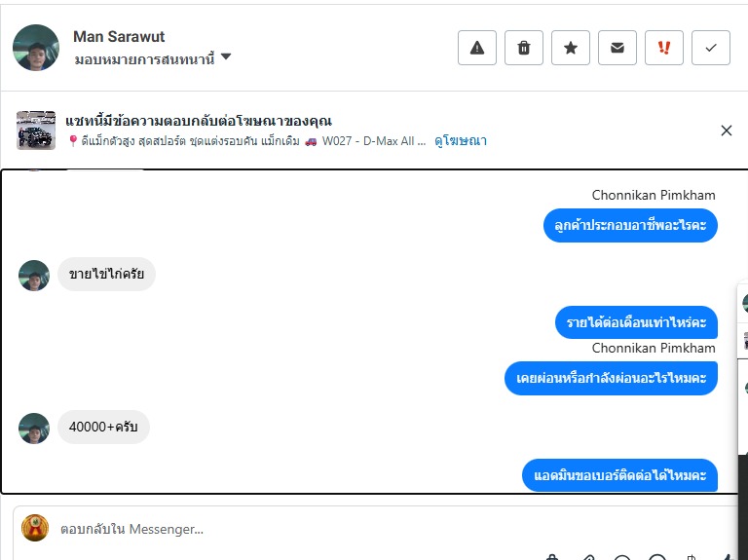
Task: Click the ad title text in banner
Action: [199, 121]
